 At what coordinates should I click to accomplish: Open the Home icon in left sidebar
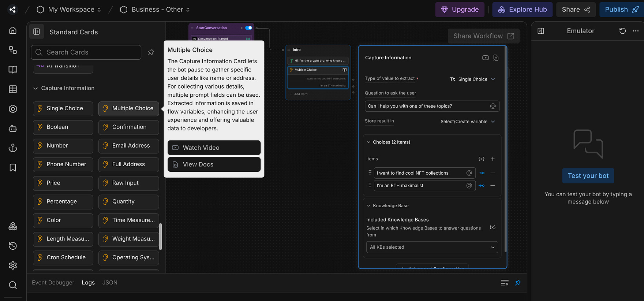click(x=13, y=30)
